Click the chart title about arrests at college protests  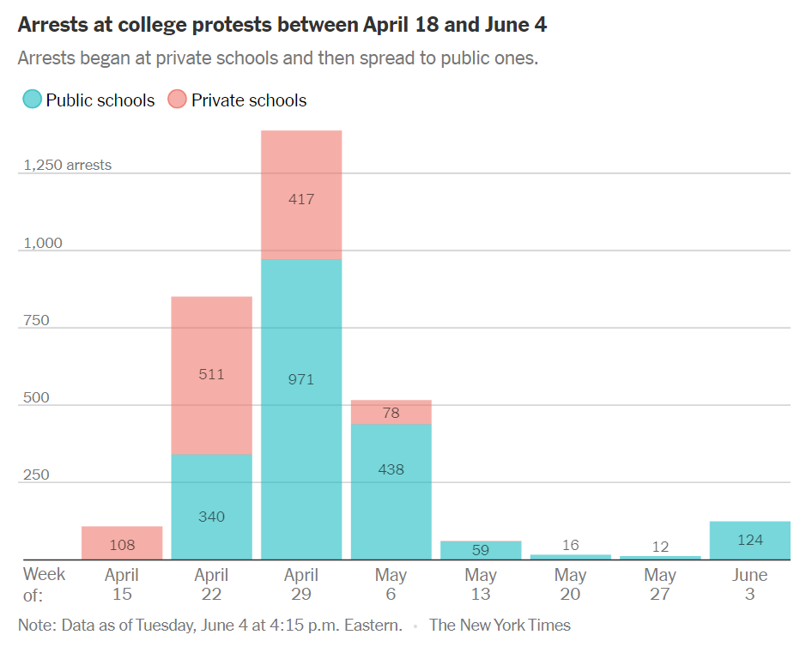[282, 24]
